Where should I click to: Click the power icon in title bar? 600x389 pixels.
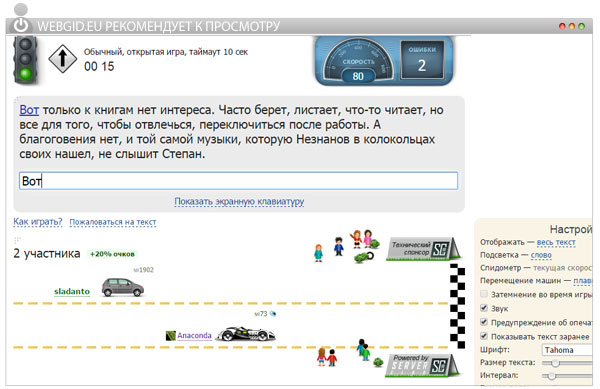pyautogui.click(x=21, y=25)
